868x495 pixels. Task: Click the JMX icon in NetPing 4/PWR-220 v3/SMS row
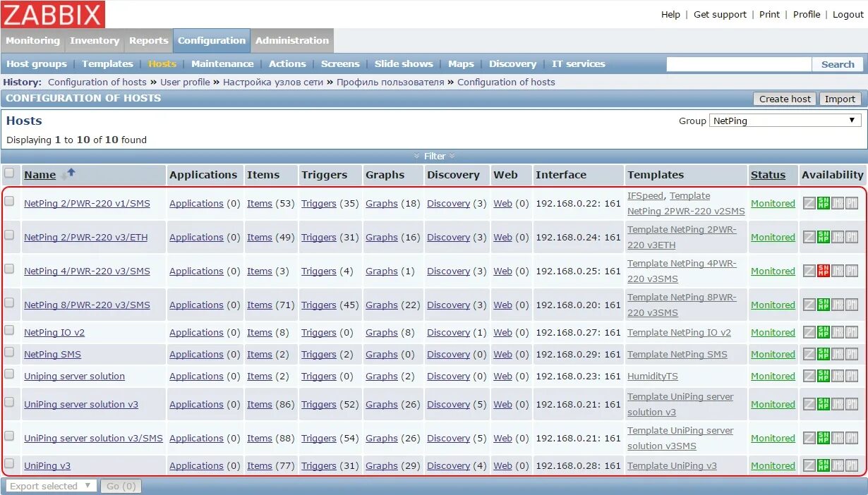838,271
